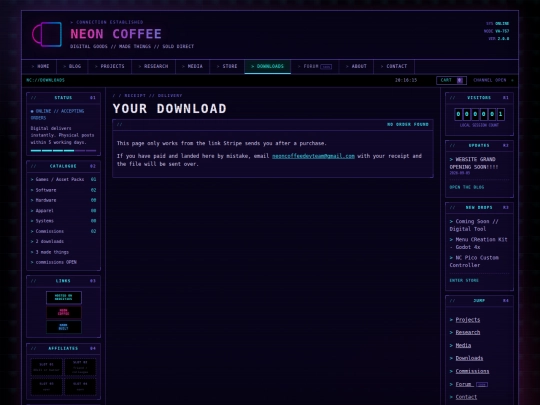Select affiliate SLOT 04 box
Image resolution: width=540 pixels, height=405 pixels.
(x=80, y=386)
